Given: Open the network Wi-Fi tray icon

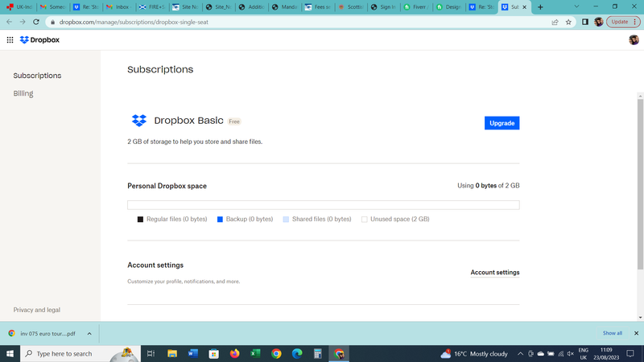Looking at the screenshot, I should coord(560,354).
